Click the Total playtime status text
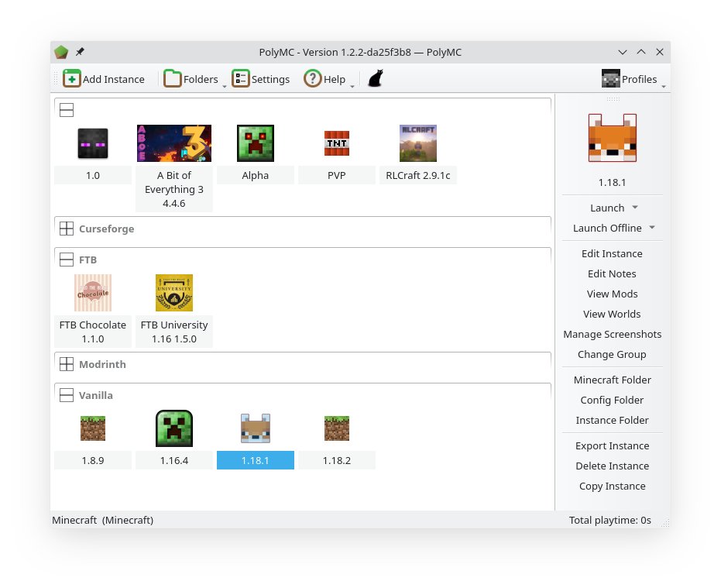721x588 pixels. (x=609, y=521)
